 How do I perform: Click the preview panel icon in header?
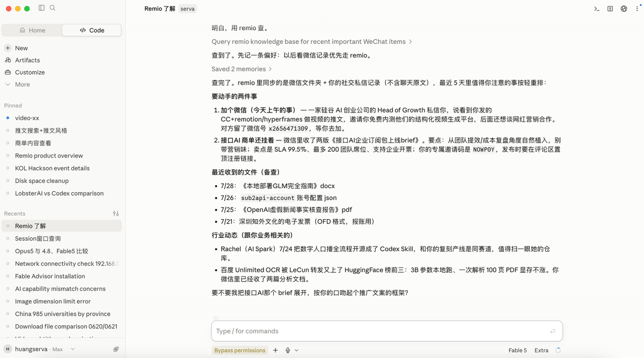click(610, 9)
